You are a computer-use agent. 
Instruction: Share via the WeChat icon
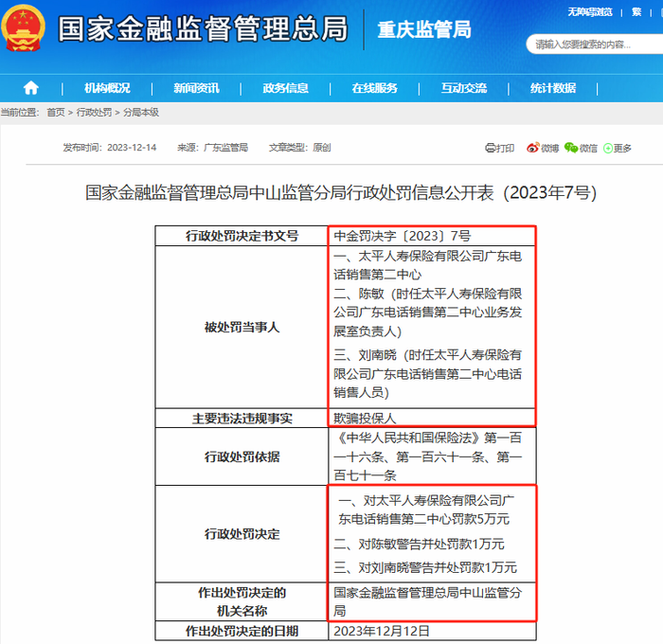click(x=571, y=148)
